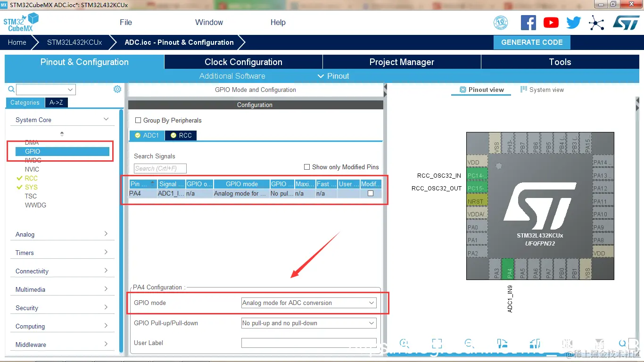Open Additional Software
This screenshot has height=362, width=644.
point(232,76)
